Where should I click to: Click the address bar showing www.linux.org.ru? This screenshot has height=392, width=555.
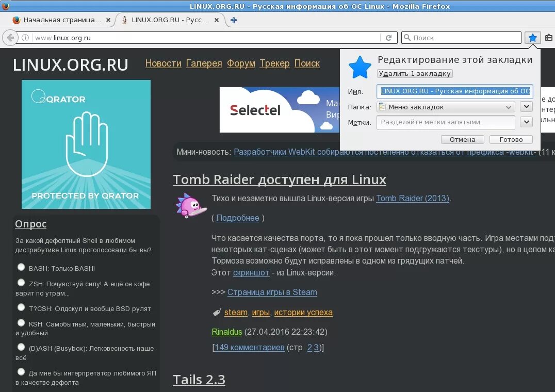pyautogui.click(x=206, y=38)
